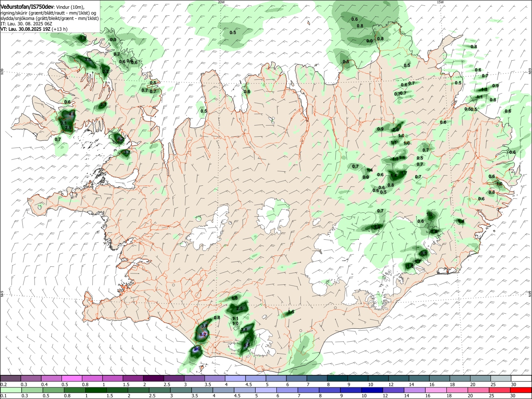The height and width of the screenshot is (399, 532).
Task: Click the 'Vindur (10m)' header label
Action: click(x=70, y=7)
